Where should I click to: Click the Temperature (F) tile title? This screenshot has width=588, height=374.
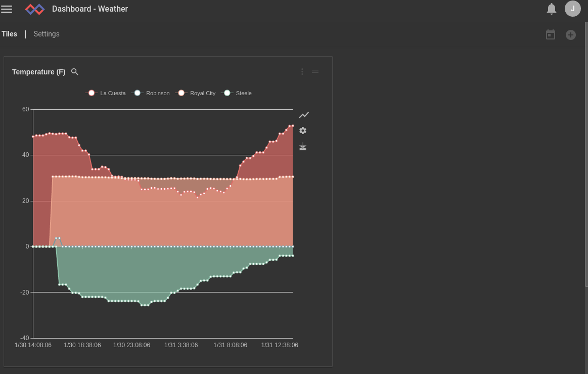click(38, 72)
